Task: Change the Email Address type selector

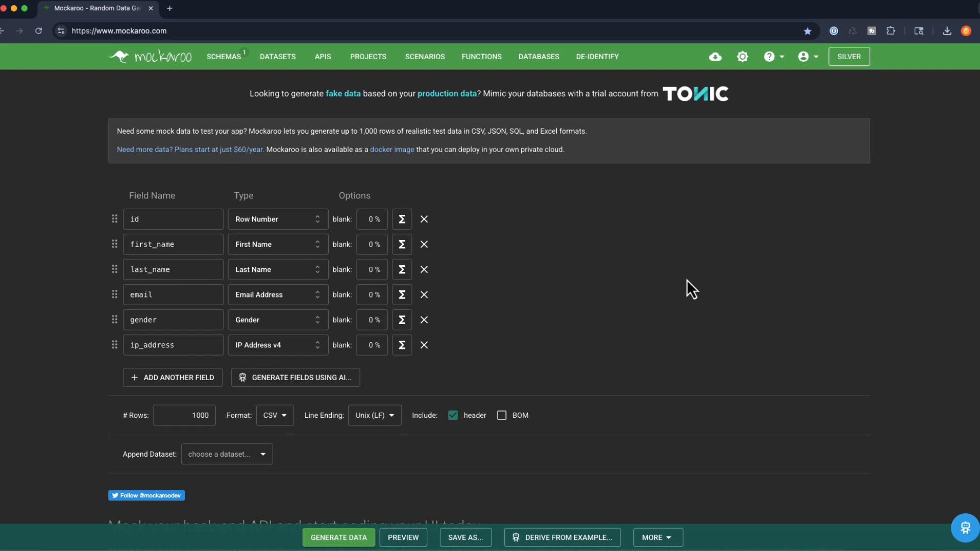Action: (278, 295)
